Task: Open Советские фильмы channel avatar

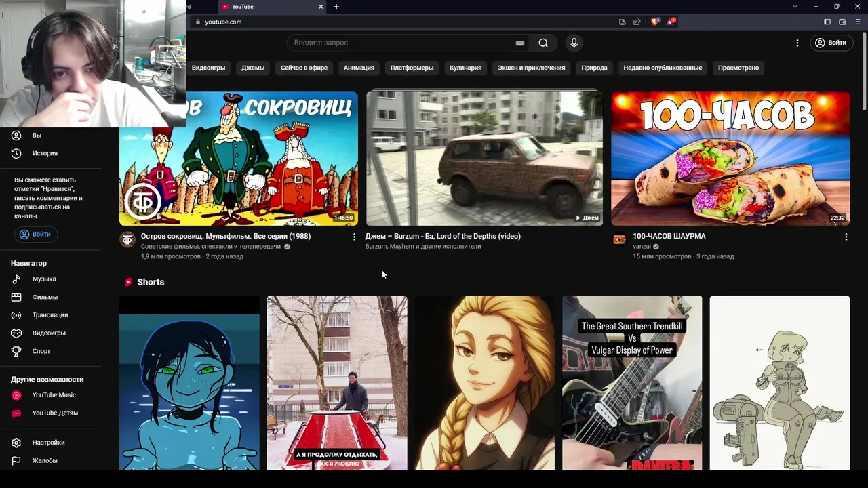Action: tap(127, 239)
